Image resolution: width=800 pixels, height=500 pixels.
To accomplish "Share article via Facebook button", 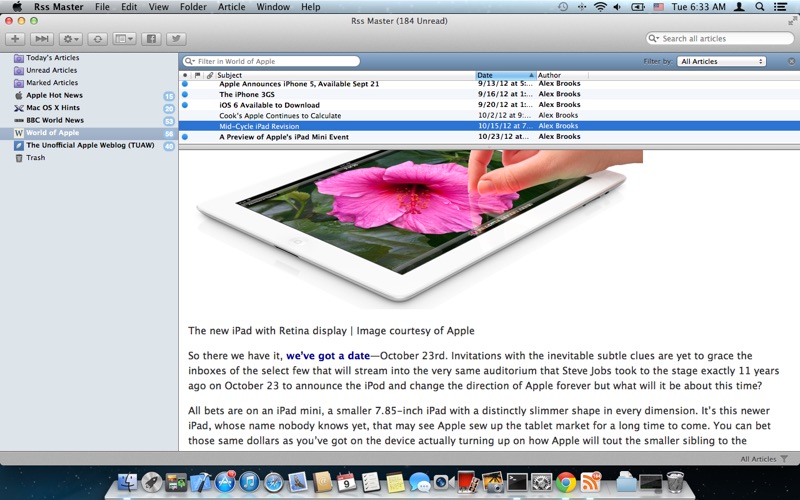I will pyautogui.click(x=151, y=39).
